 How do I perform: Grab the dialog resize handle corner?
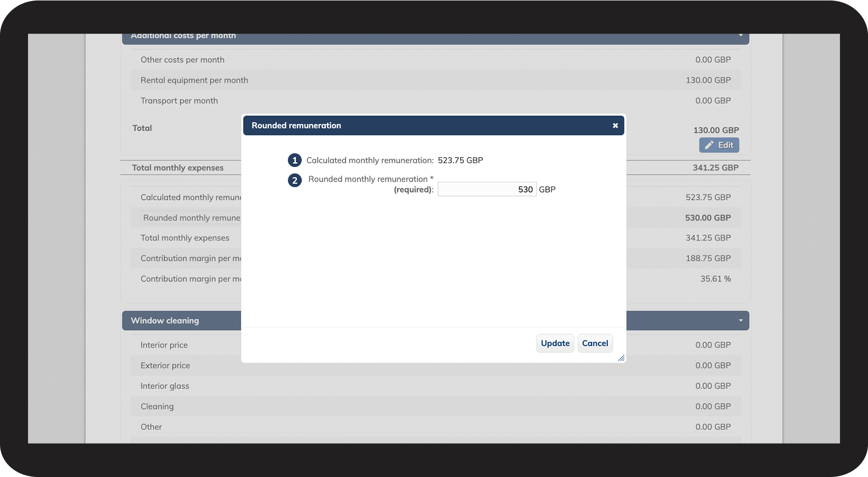click(x=621, y=358)
